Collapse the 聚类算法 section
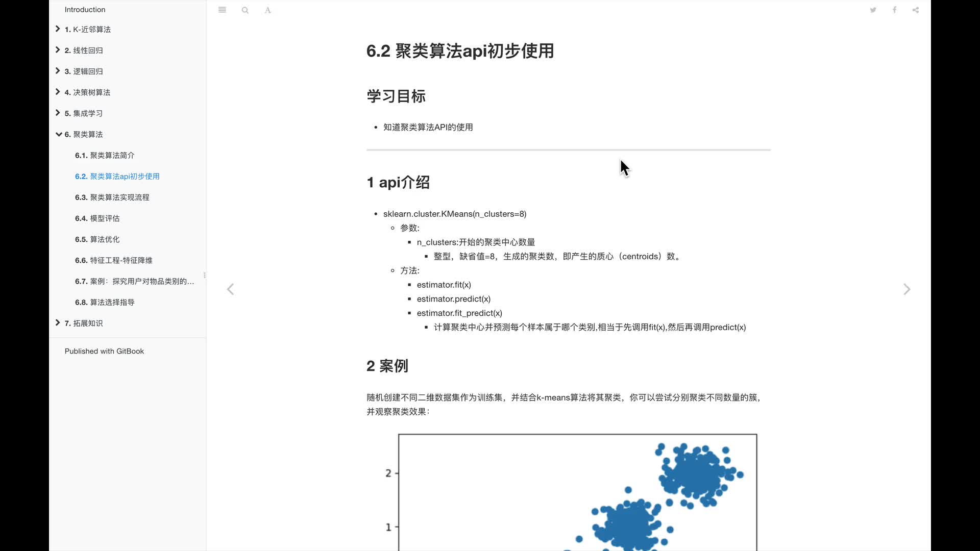 [59, 134]
